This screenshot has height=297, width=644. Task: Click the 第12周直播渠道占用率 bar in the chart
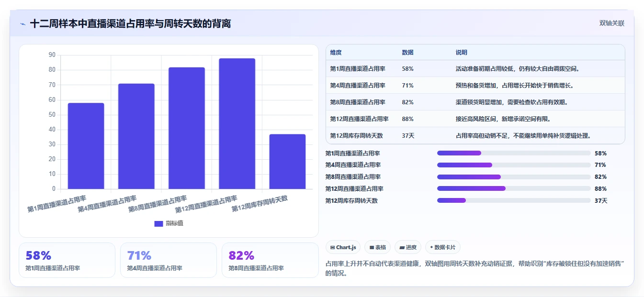237,123
